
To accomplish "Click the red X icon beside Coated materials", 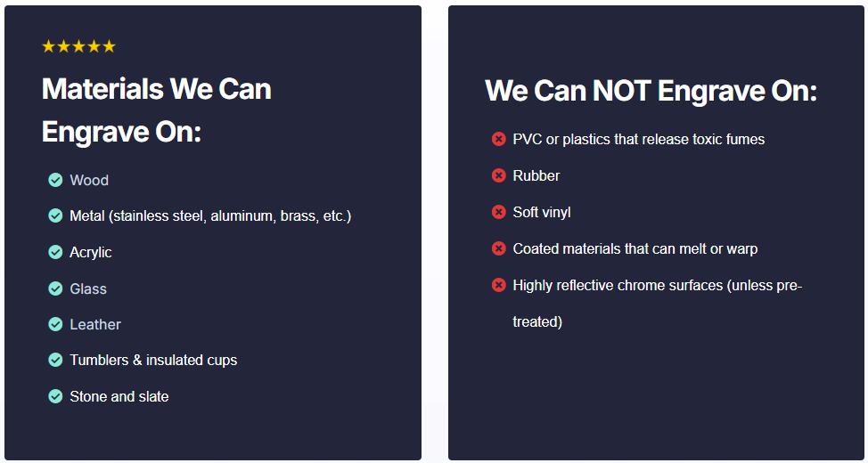I will tap(498, 248).
